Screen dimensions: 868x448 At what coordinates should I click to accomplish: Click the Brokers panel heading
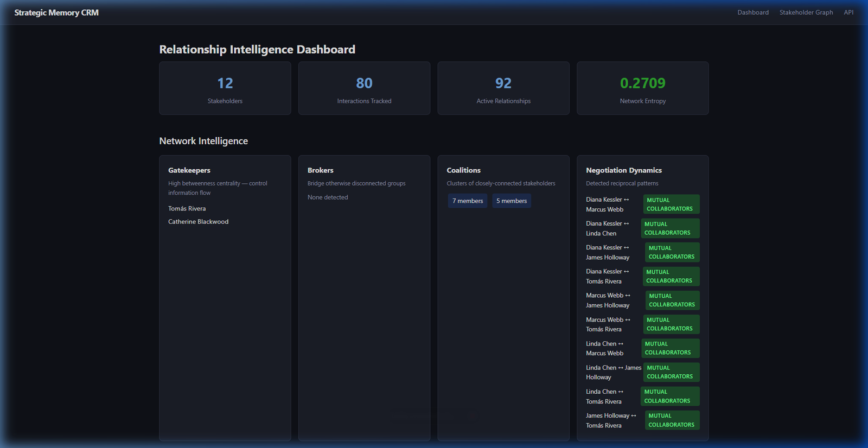(x=321, y=170)
